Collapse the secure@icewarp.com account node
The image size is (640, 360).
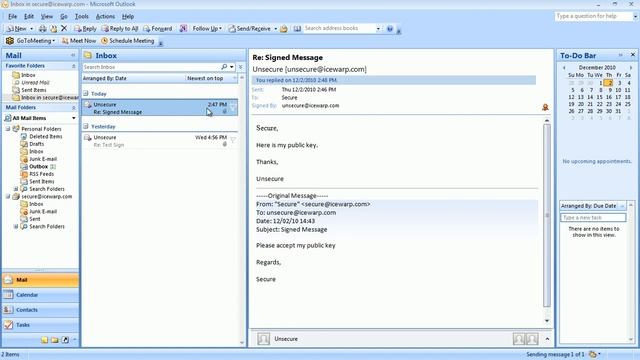(8, 196)
